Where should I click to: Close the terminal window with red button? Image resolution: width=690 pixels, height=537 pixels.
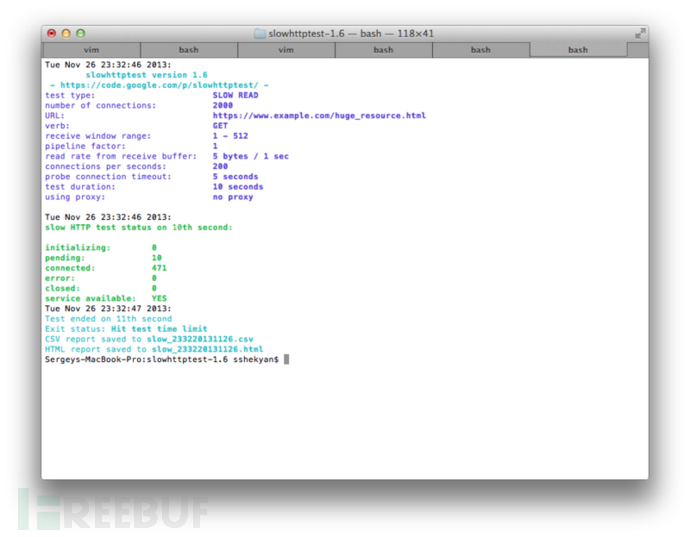(51, 33)
